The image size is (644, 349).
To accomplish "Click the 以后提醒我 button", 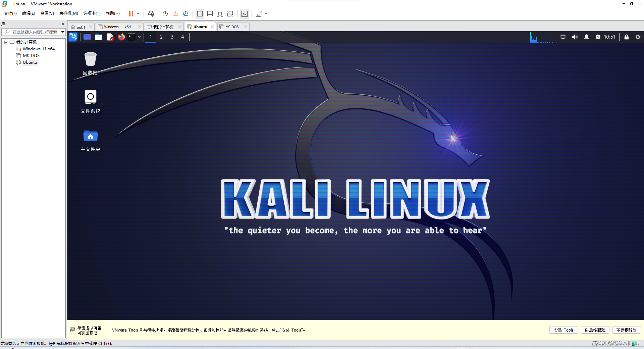I will coord(595,330).
